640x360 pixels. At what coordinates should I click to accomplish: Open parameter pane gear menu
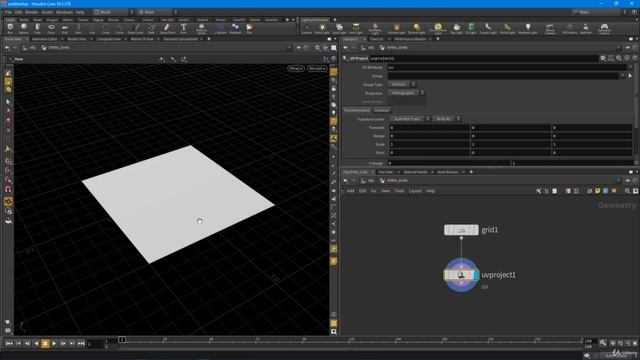click(603, 58)
